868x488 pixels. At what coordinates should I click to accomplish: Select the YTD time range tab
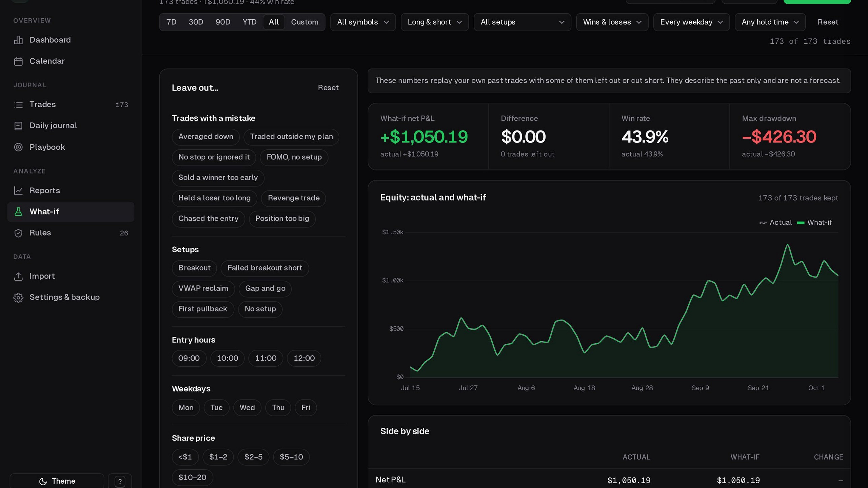pos(250,22)
